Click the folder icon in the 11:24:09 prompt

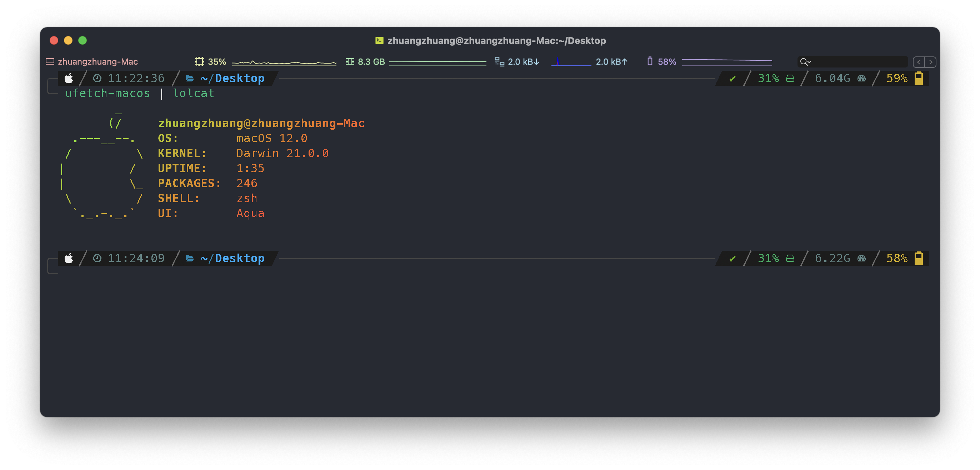click(190, 259)
